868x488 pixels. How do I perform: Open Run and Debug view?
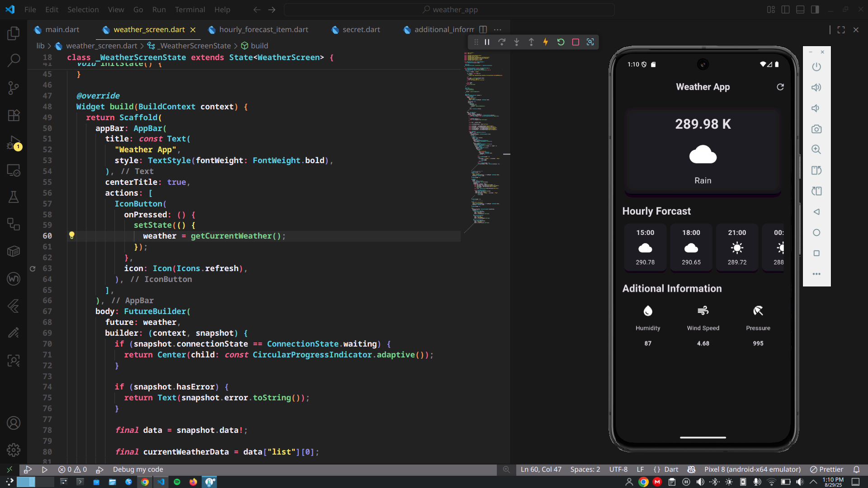coord(14,143)
